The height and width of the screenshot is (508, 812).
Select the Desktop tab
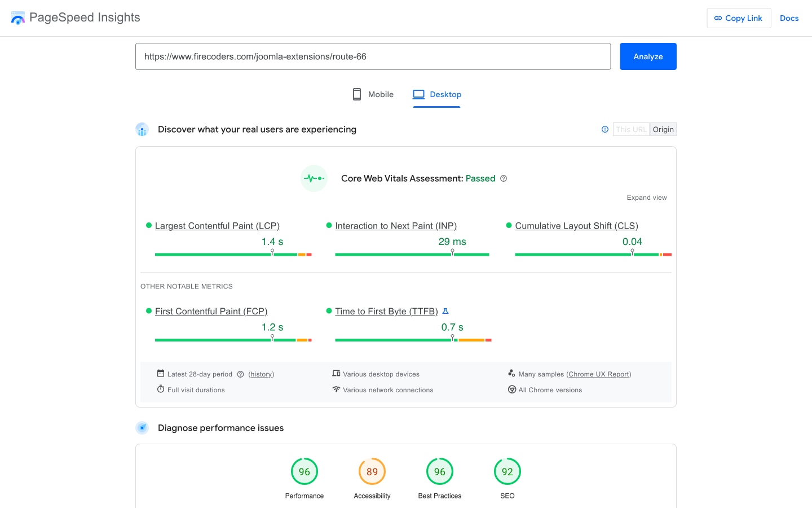437,94
